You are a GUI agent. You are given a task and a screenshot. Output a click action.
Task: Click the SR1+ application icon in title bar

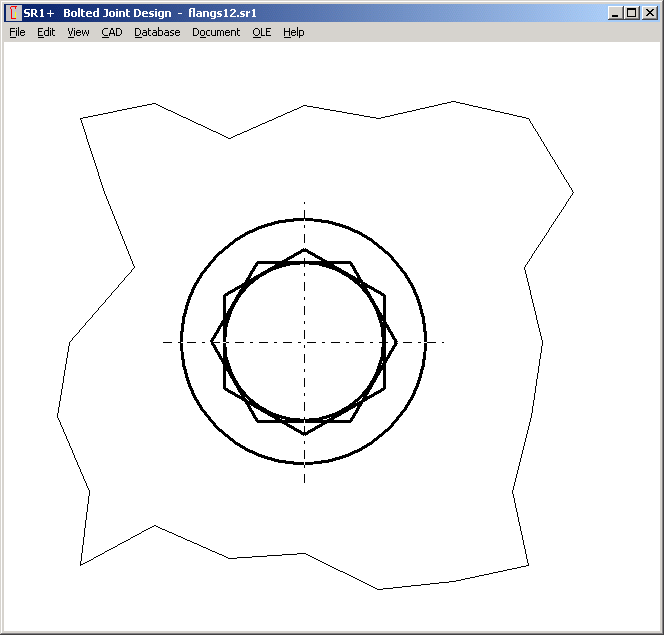pyautogui.click(x=13, y=13)
